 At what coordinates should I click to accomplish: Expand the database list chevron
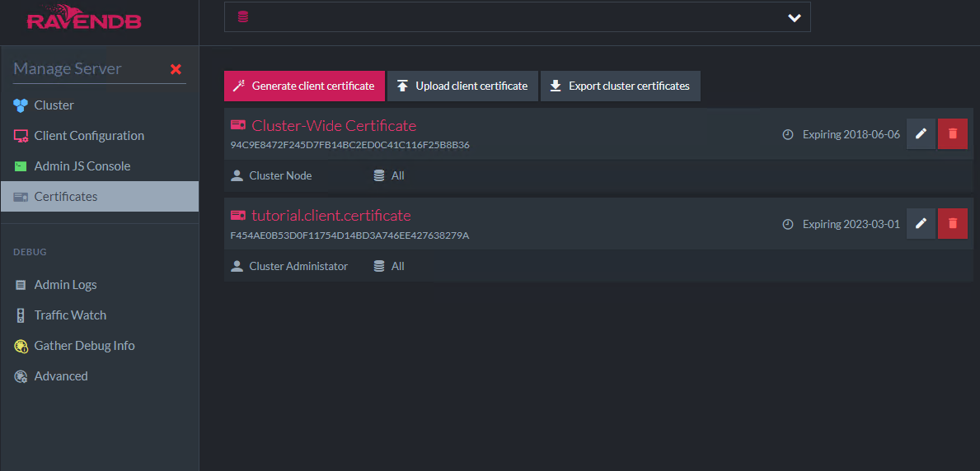[x=795, y=17]
